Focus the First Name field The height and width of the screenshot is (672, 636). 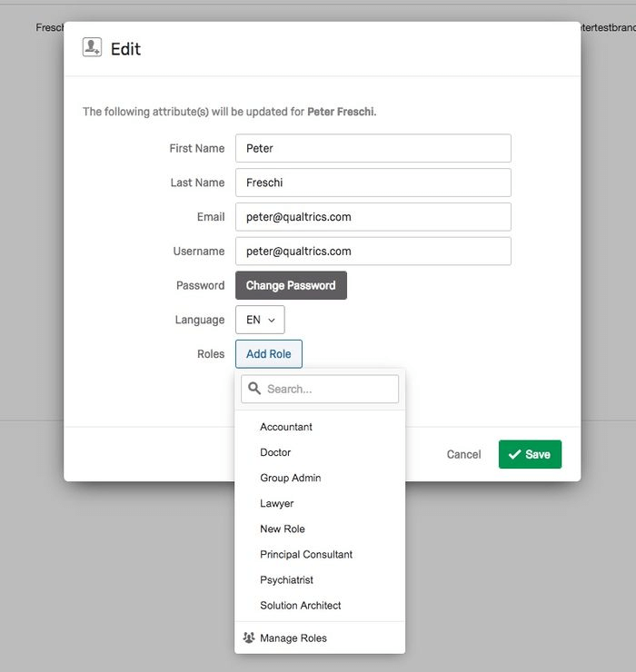(x=373, y=148)
